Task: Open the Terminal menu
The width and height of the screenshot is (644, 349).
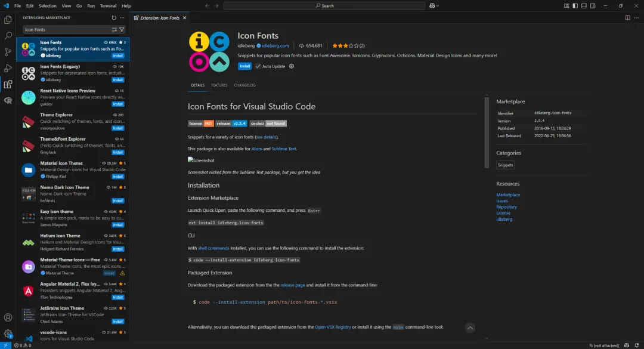Action: pos(108,6)
